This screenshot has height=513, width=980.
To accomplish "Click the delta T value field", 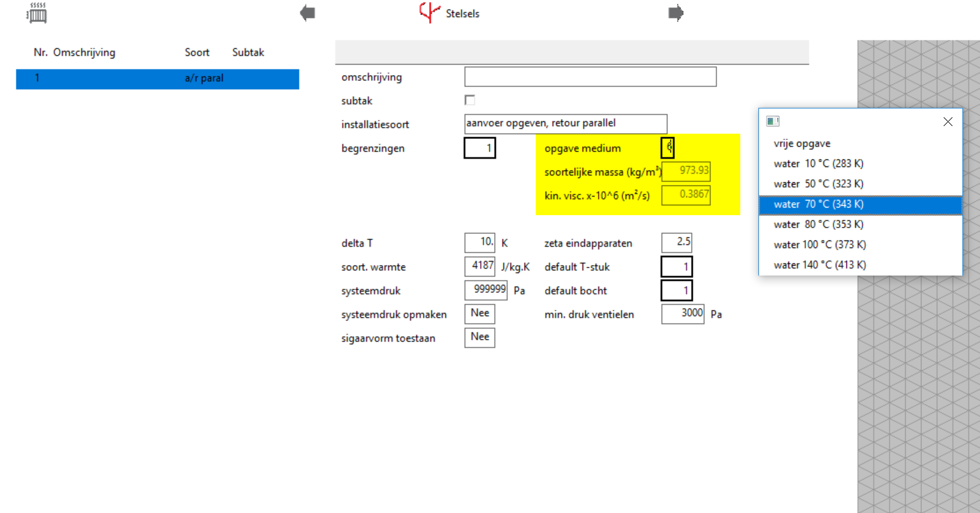I will (x=479, y=242).
